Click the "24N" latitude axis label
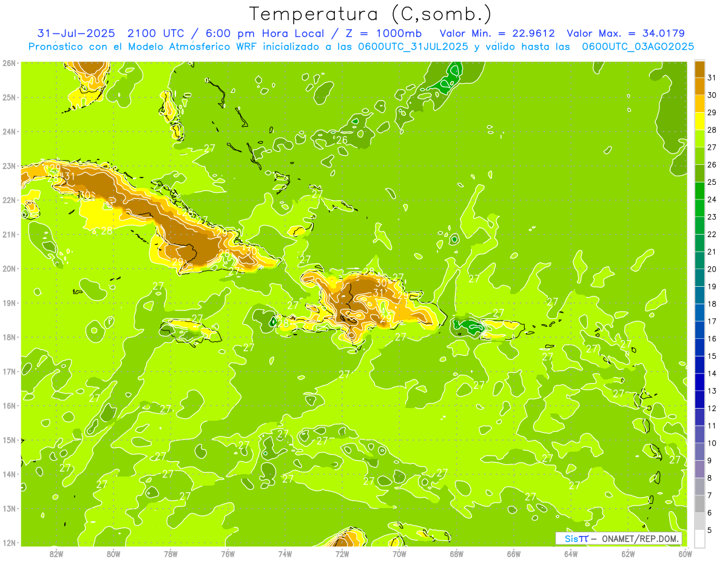 [8, 132]
